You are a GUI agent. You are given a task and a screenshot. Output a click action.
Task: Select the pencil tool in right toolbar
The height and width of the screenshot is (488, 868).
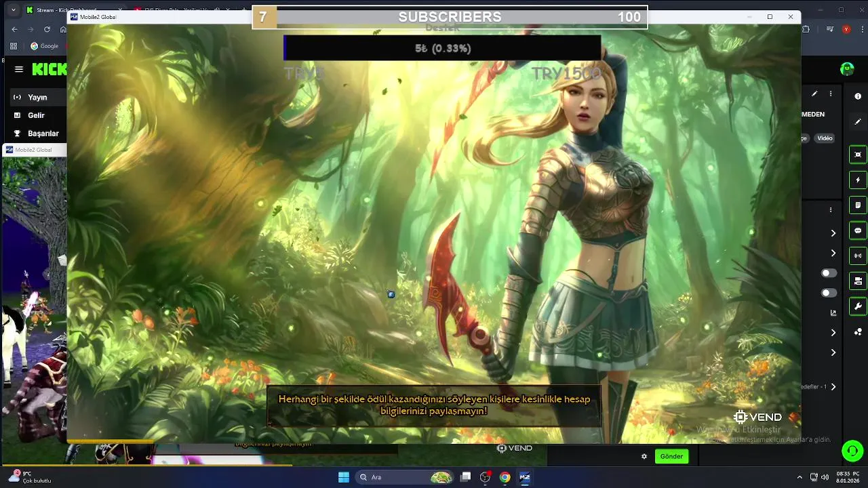click(x=858, y=122)
